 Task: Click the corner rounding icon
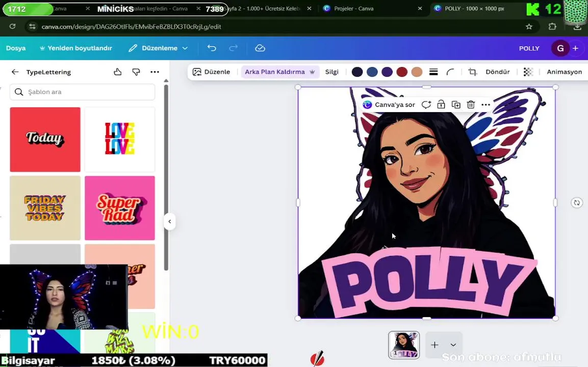click(450, 72)
